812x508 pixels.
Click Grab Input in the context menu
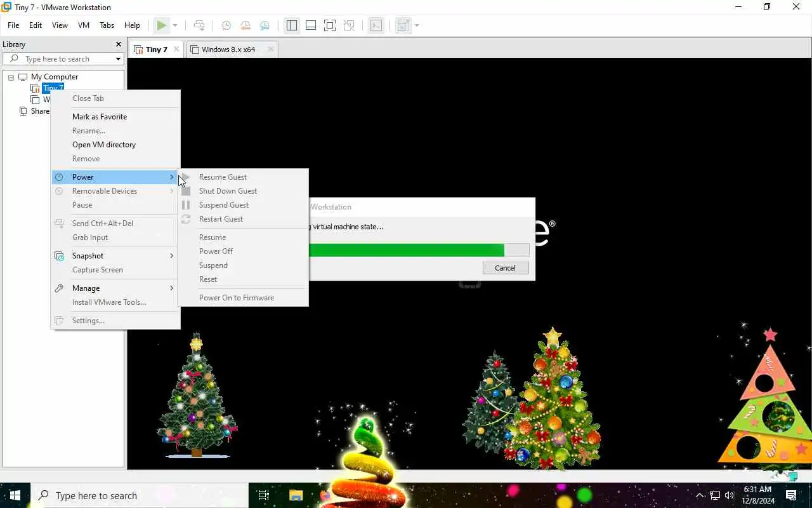click(x=90, y=237)
